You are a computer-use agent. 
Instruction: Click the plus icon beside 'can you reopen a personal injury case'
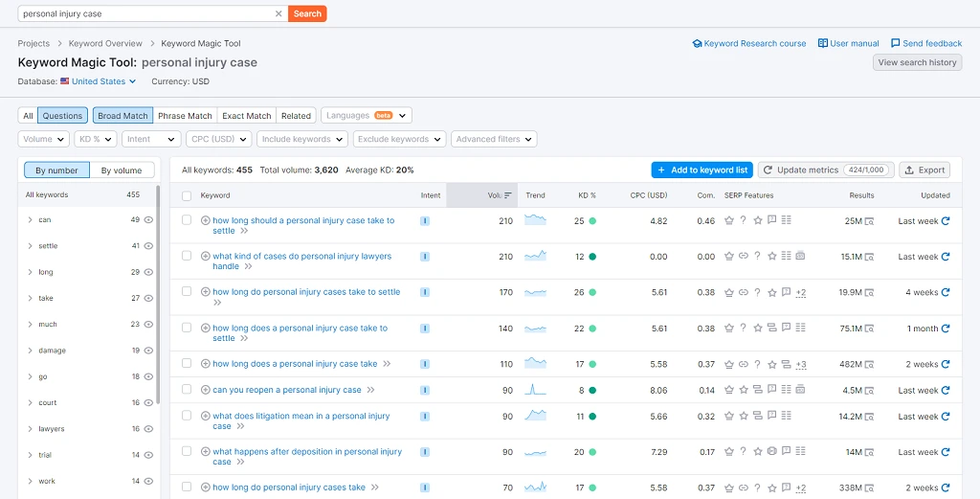coord(205,390)
